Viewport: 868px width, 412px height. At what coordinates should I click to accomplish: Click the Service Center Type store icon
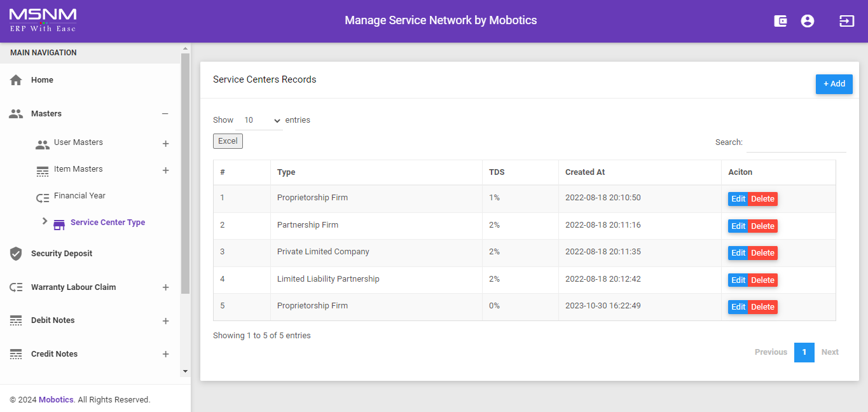coord(59,223)
